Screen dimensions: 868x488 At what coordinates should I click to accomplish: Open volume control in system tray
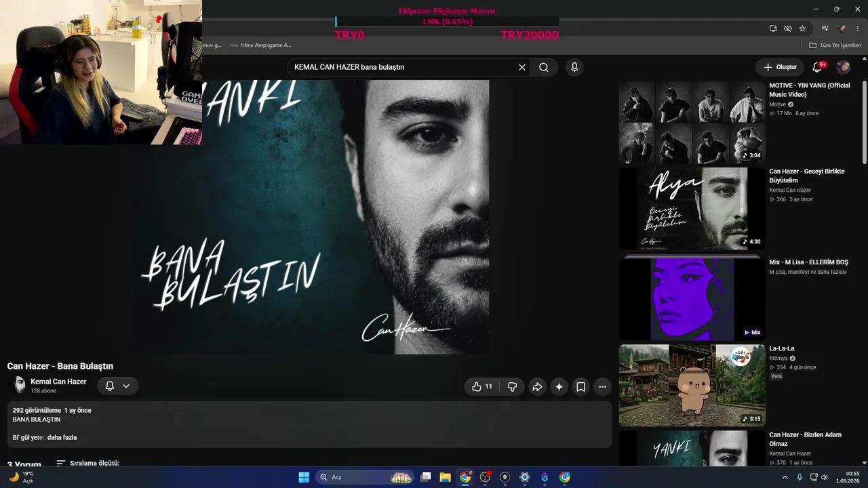pos(825,477)
